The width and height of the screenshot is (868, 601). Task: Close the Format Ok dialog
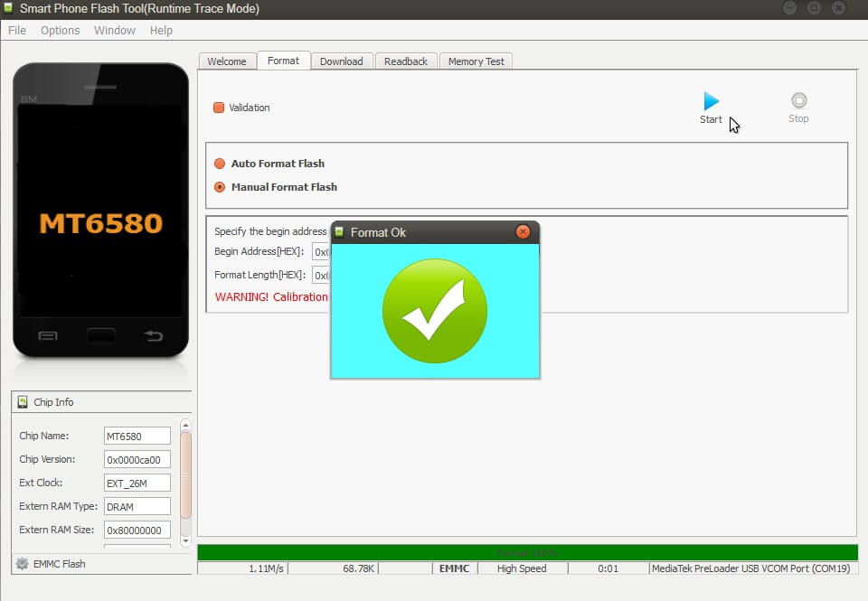(x=523, y=232)
